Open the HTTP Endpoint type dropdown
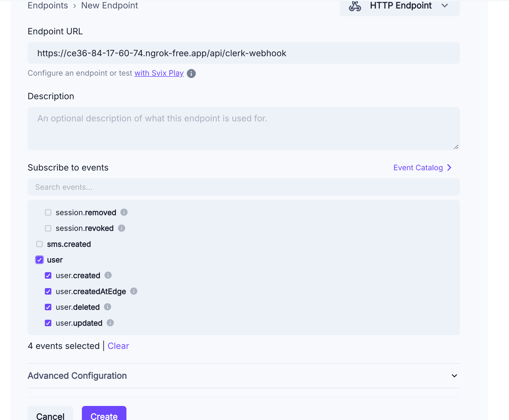509x420 pixels. click(445, 6)
